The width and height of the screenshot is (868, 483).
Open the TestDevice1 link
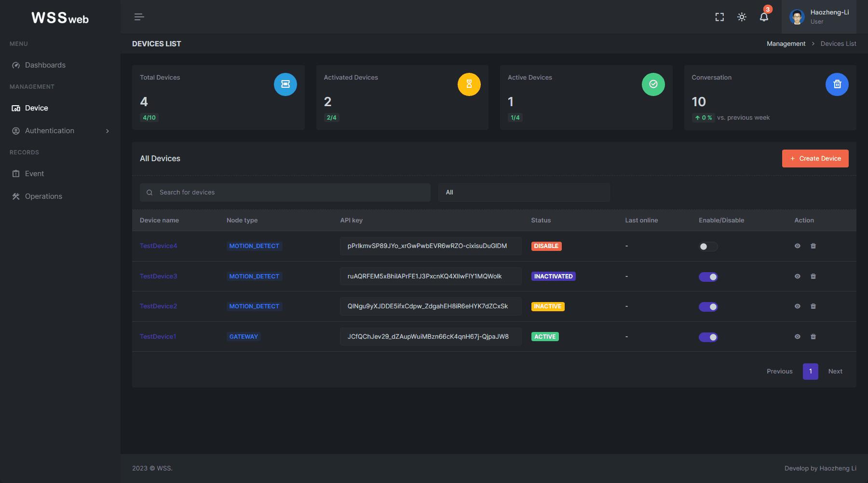tap(158, 337)
